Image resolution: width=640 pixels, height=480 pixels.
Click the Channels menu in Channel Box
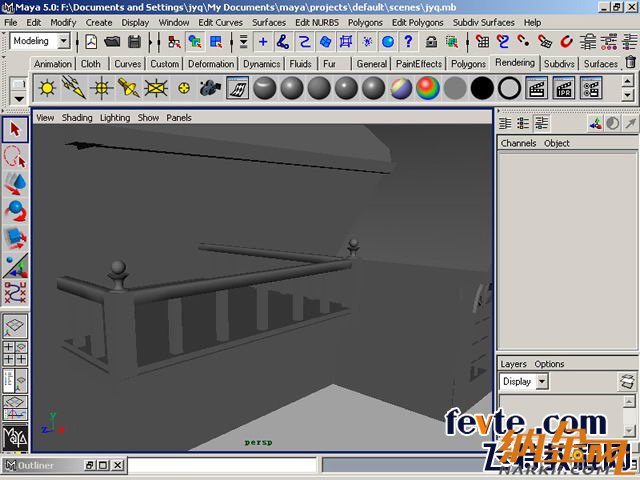(x=518, y=143)
